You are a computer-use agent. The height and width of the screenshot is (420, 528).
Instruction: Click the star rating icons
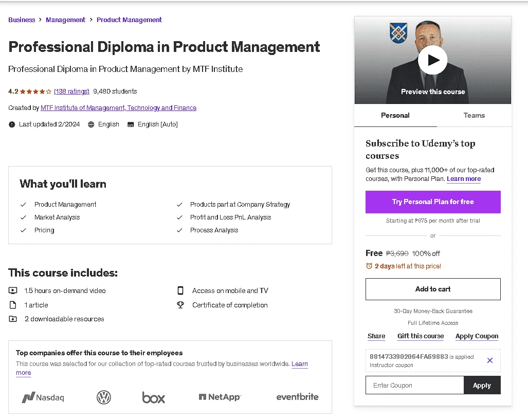35,92
